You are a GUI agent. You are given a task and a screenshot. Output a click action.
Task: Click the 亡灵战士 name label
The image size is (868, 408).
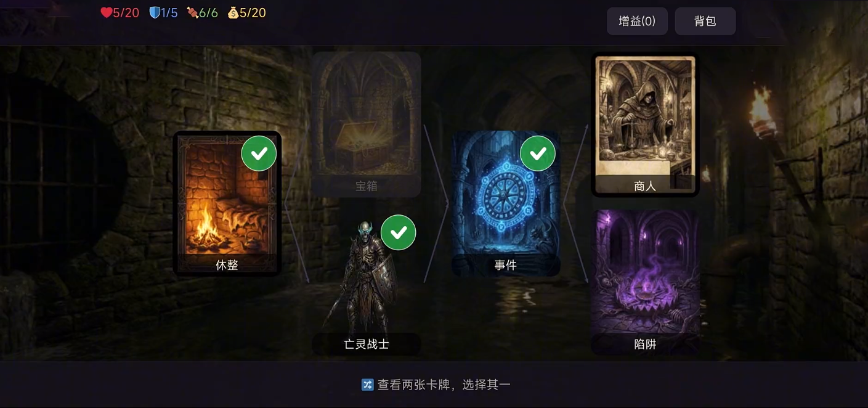367,344
